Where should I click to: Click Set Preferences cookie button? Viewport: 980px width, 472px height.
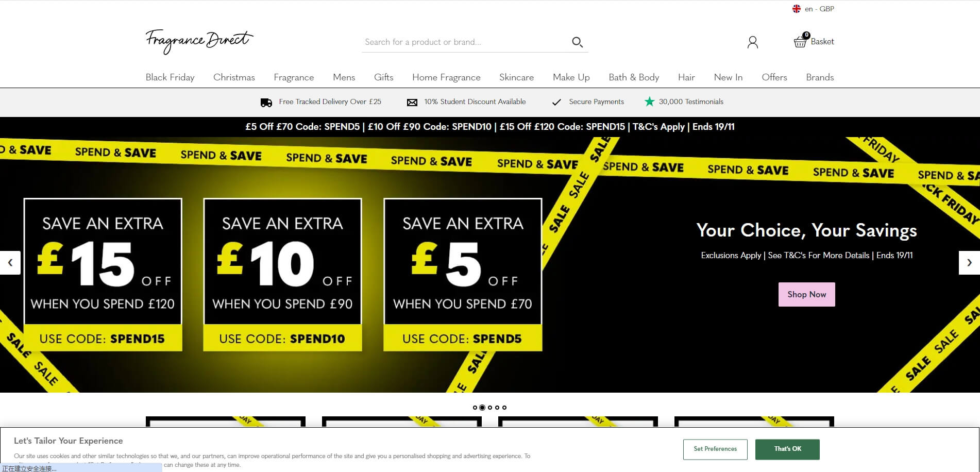click(x=715, y=449)
